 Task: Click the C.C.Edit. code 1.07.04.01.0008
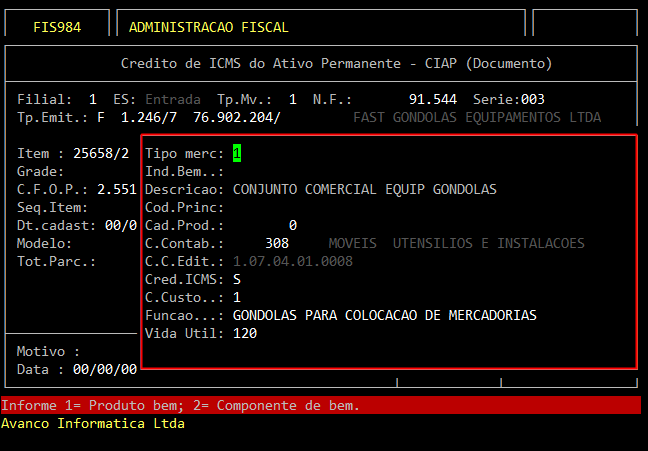[290, 261]
